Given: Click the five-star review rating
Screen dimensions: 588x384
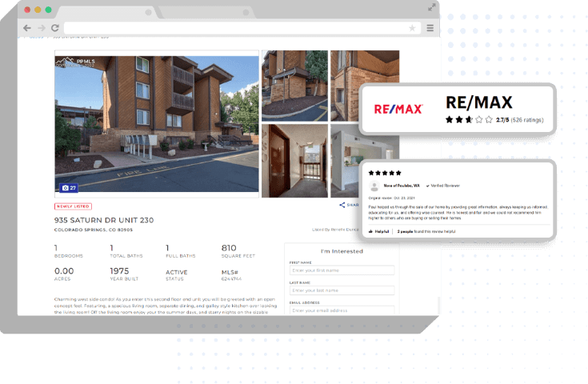Looking at the screenshot, I should pos(385,173).
